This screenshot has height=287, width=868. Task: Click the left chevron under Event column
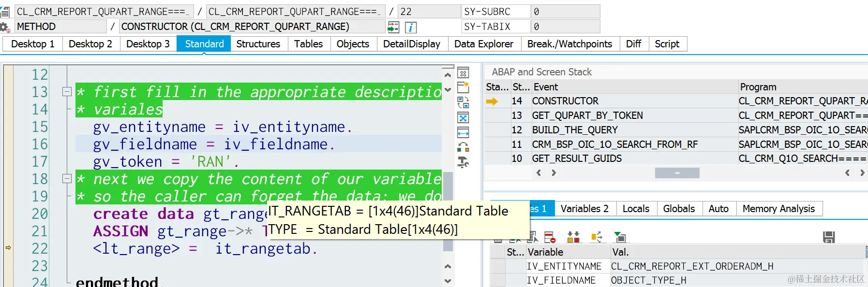pos(539,173)
